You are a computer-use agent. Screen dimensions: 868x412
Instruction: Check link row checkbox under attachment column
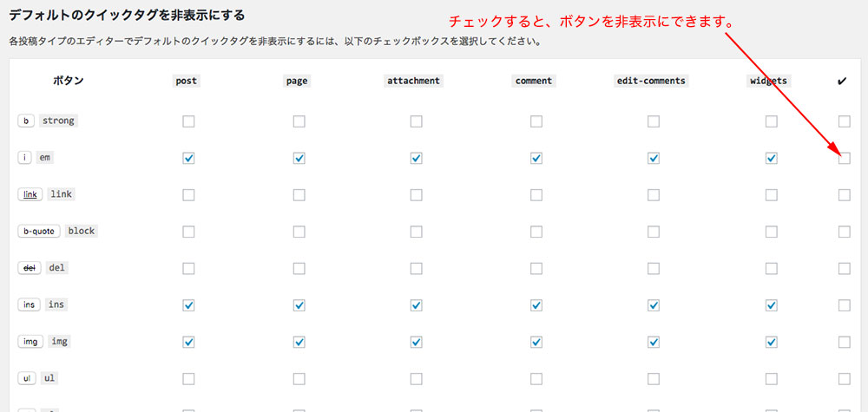coord(417,195)
